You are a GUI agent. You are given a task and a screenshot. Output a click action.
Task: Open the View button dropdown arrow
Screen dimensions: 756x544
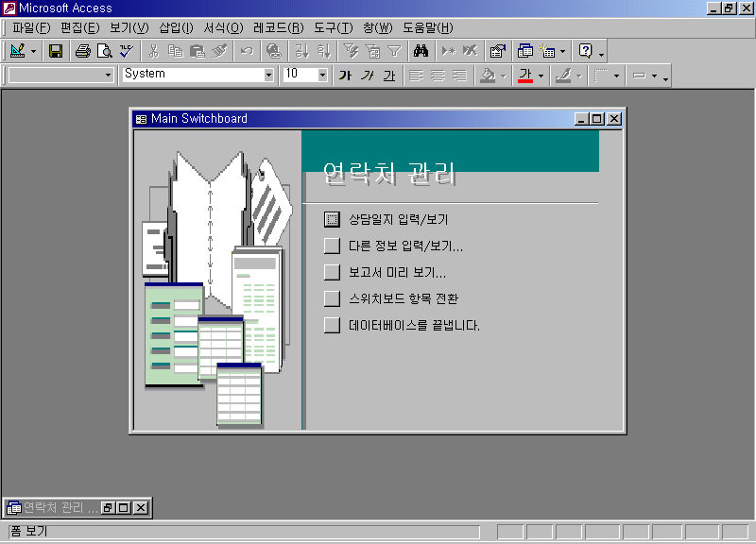(33, 51)
